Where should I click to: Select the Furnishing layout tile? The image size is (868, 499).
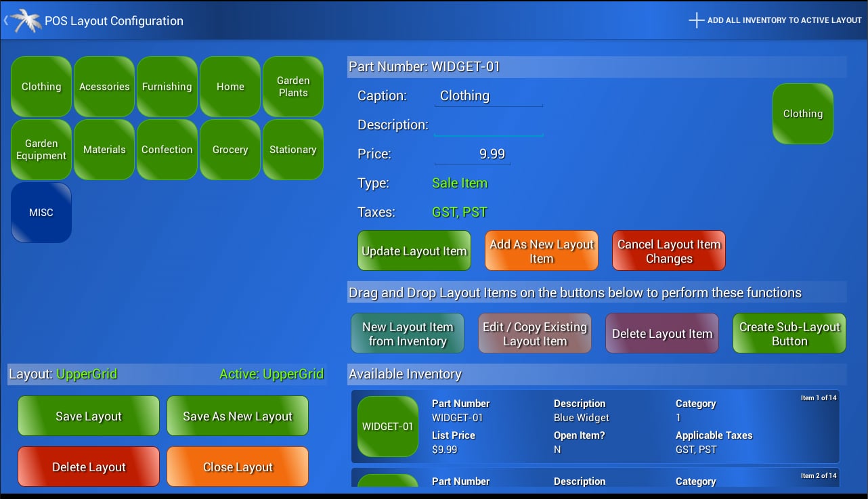click(167, 87)
